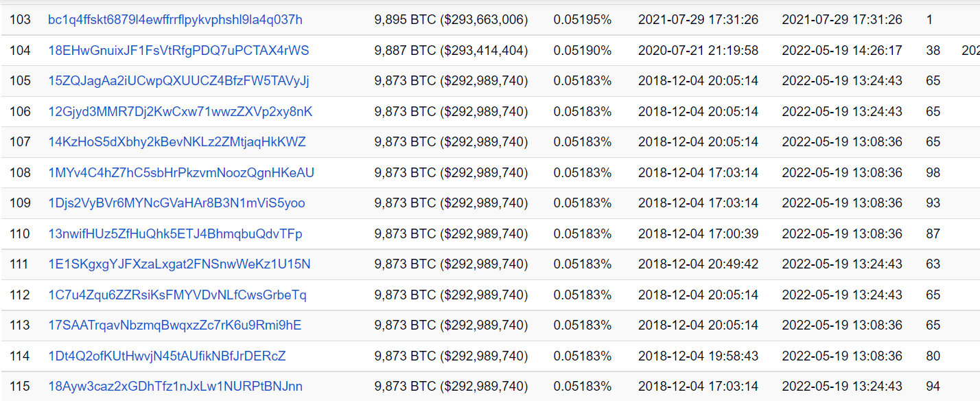
Task: Select first-in date 2020-07-21 21:19:58
Action: point(698,50)
